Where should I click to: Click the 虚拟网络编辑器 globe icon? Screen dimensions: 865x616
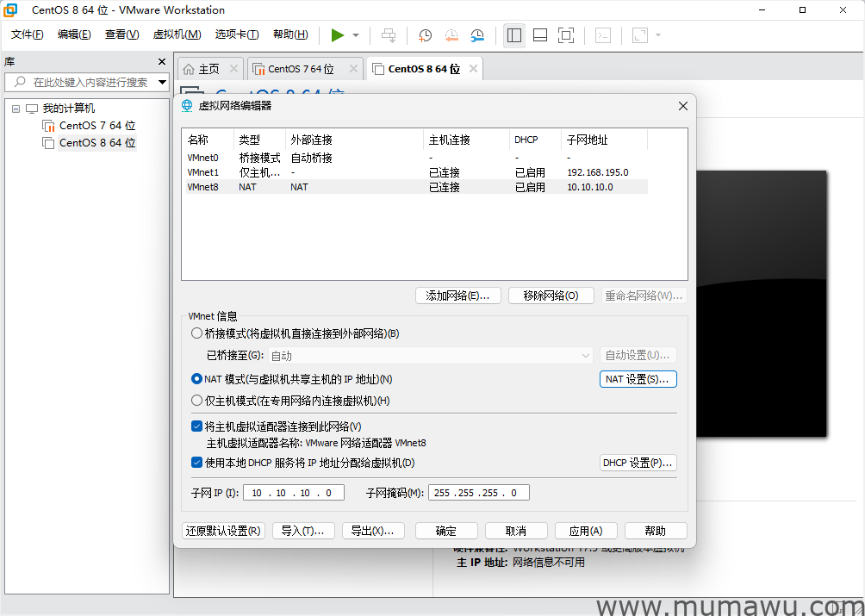pos(186,105)
